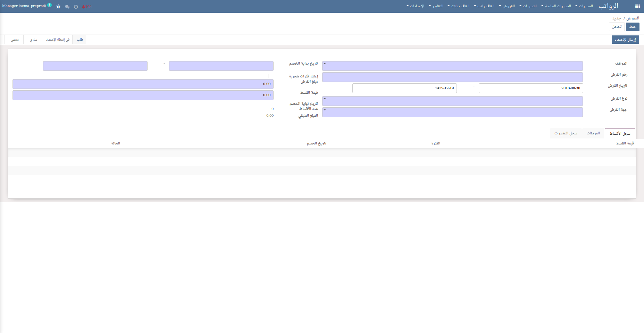Open the الإعدادات menu in top bar
Screen dimensions: 644x333
(416, 6)
